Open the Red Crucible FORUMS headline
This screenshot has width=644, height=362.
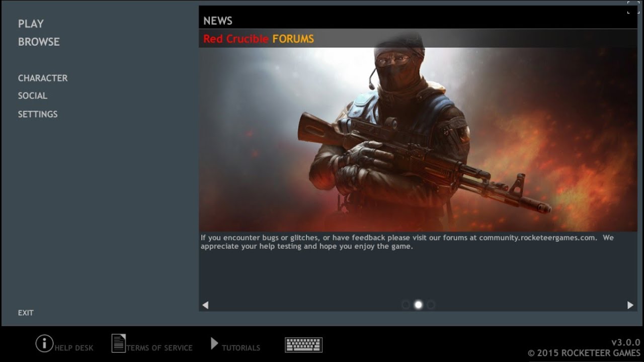pos(259,39)
